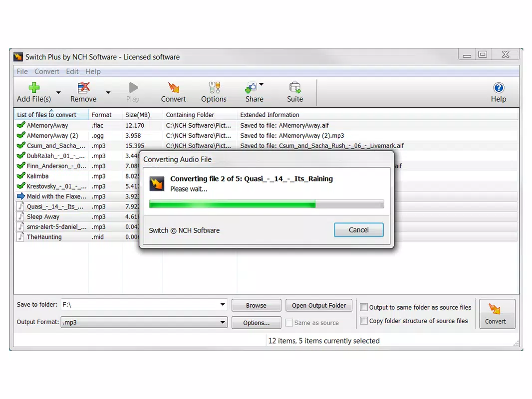
Task: Open the Help question mark icon
Action: click(499, 88)
